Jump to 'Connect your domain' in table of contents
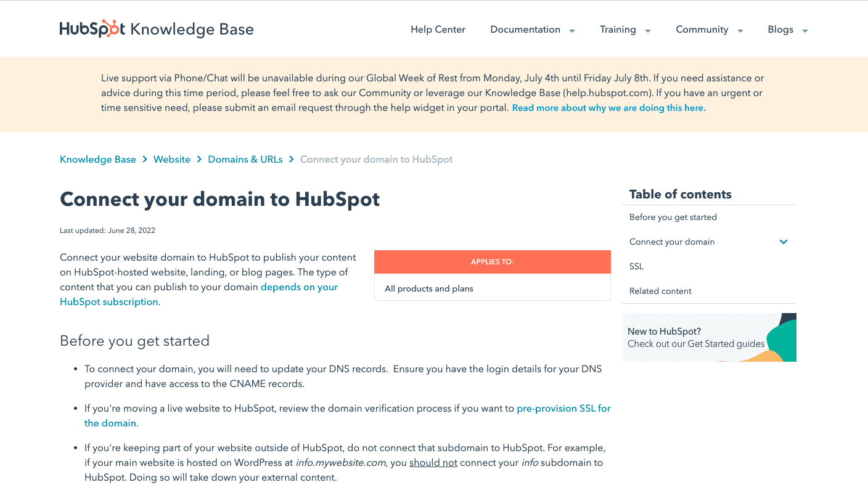This screenshot has width=868, height=493. (x=672, y=242)
